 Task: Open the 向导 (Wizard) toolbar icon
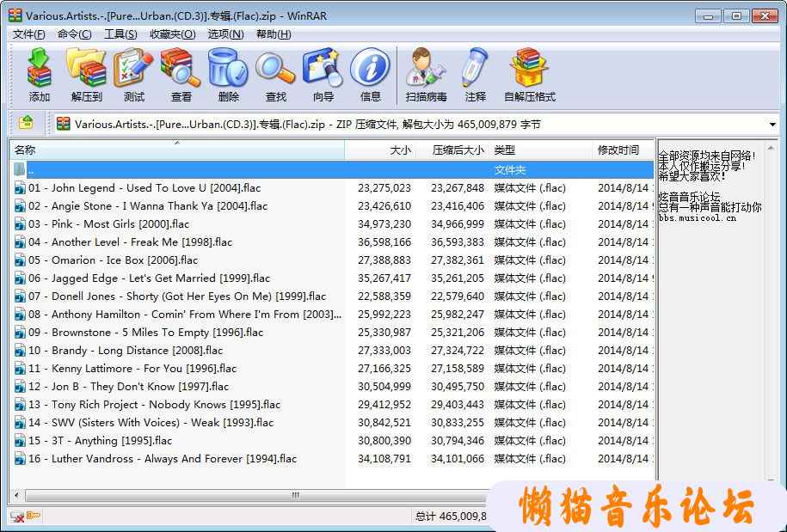click(323, 68)
